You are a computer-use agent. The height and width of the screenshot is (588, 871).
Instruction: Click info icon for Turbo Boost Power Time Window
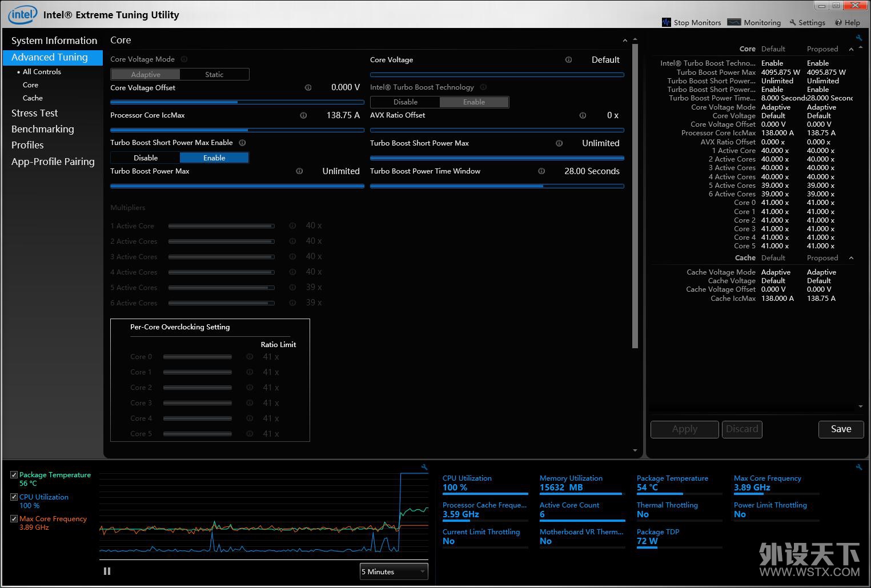(541, 171)
